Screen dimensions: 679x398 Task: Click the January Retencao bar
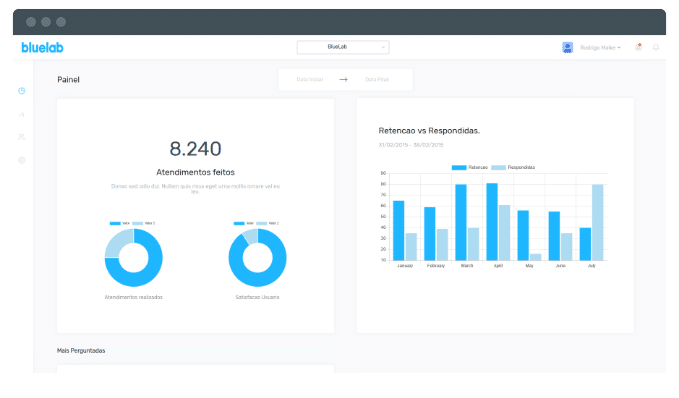click(x=398, y=230)
